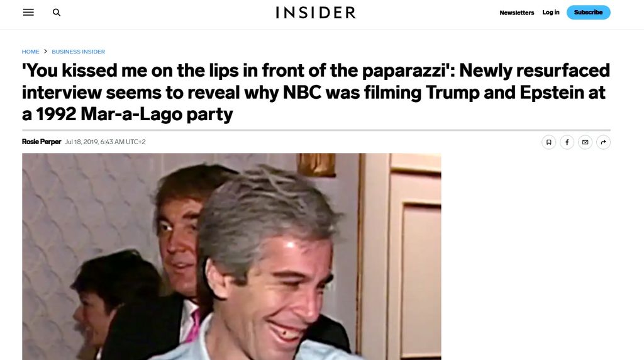Viewport: 644px width, 360px height.
Task: Click the blue Subscribe button
Action: (589, 13)
